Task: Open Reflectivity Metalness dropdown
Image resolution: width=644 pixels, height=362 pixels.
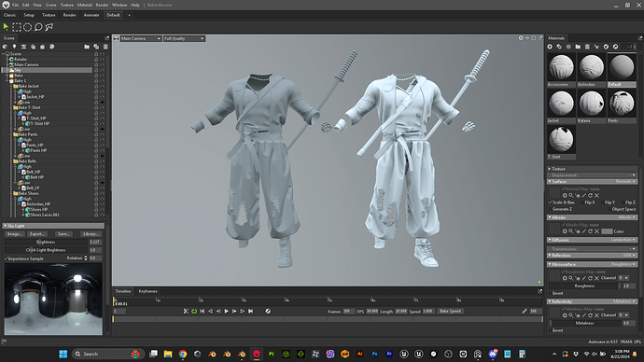Action: 624,301
